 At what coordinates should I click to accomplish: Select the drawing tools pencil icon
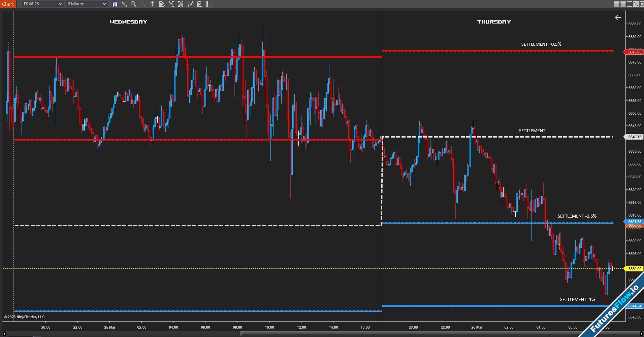click(x=124, y=4)
